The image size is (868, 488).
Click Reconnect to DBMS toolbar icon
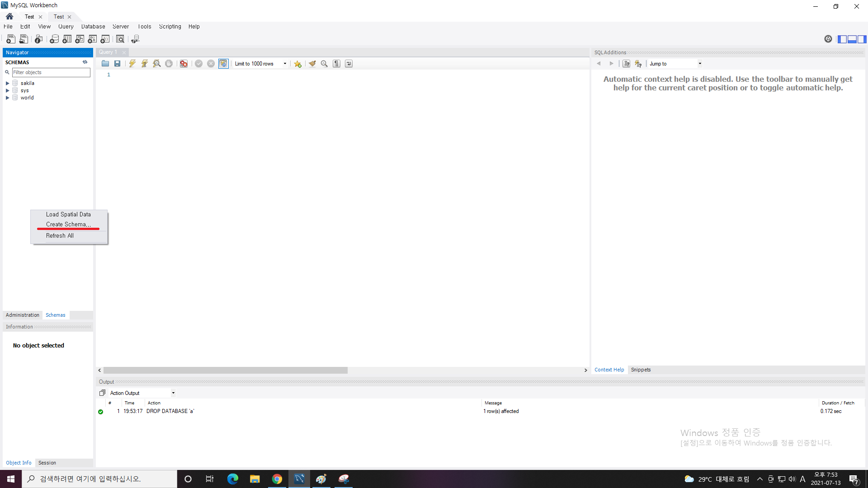click(x=135, y=39)
